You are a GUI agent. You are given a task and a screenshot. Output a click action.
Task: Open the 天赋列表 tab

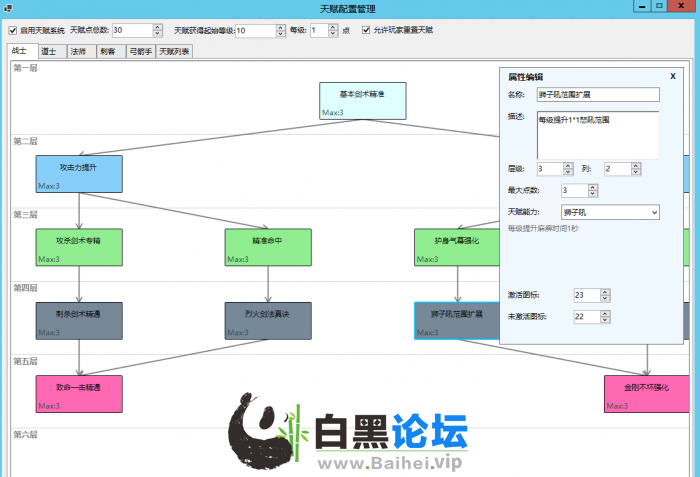[174, 51]
